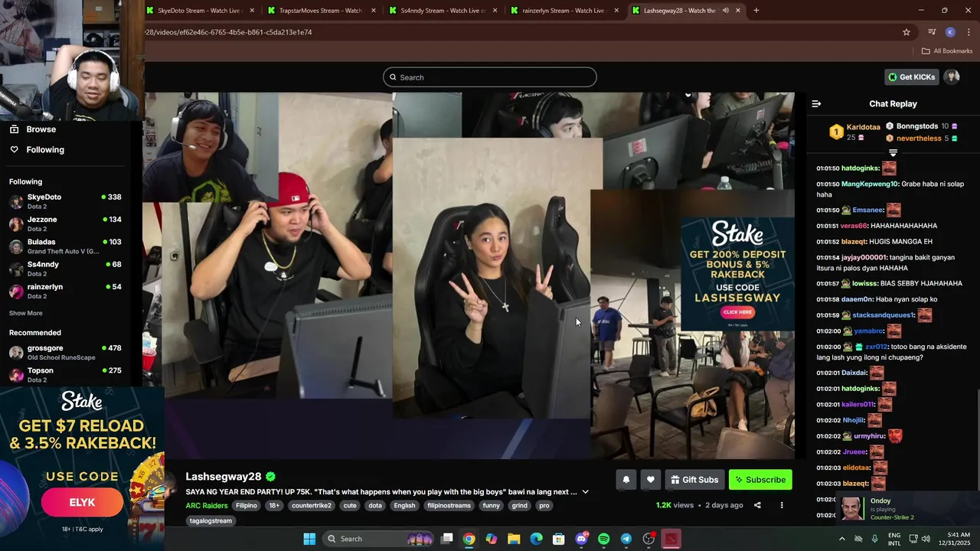Viewport: 980px width, 551px height.
Task: Click the Windows taskbar search box
Action: point(379,539)
